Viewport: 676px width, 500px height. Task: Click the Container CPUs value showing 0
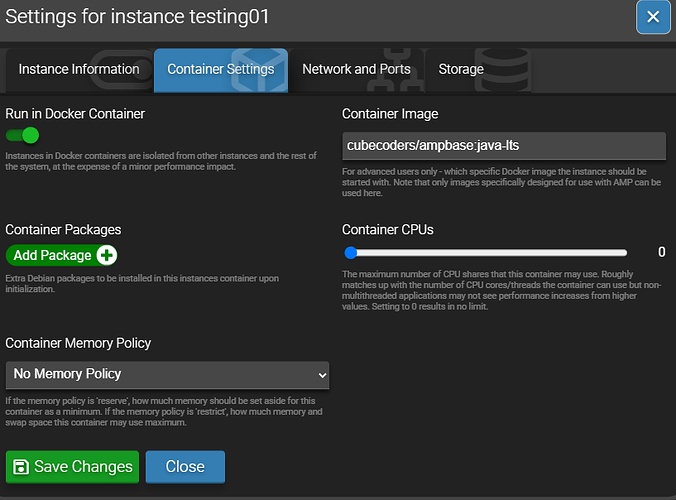point(661,253)
